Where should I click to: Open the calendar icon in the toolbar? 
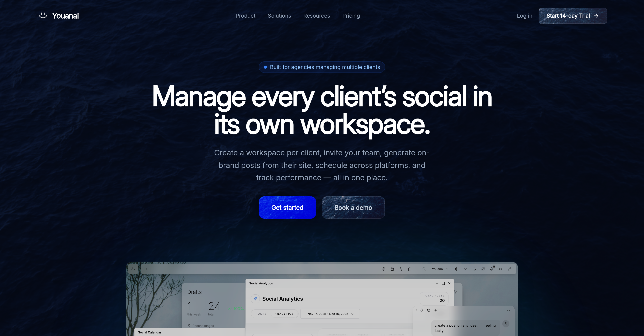392,269
